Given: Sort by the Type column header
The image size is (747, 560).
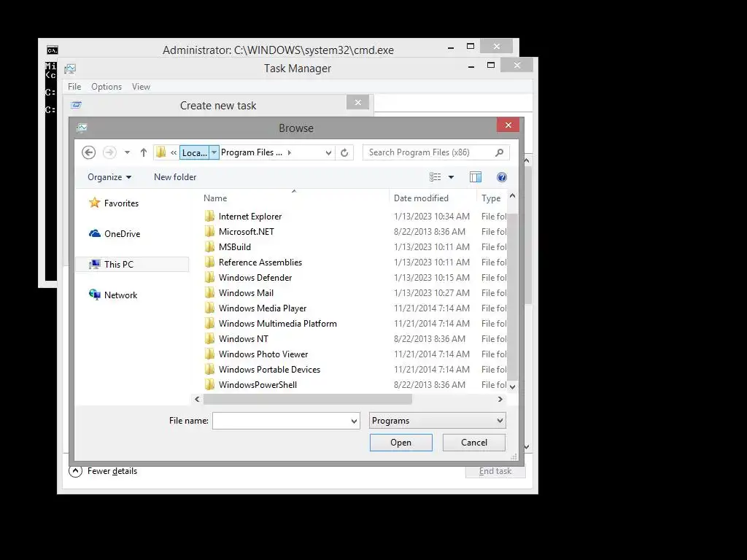Looking at the screenshot, I should 491,198.
